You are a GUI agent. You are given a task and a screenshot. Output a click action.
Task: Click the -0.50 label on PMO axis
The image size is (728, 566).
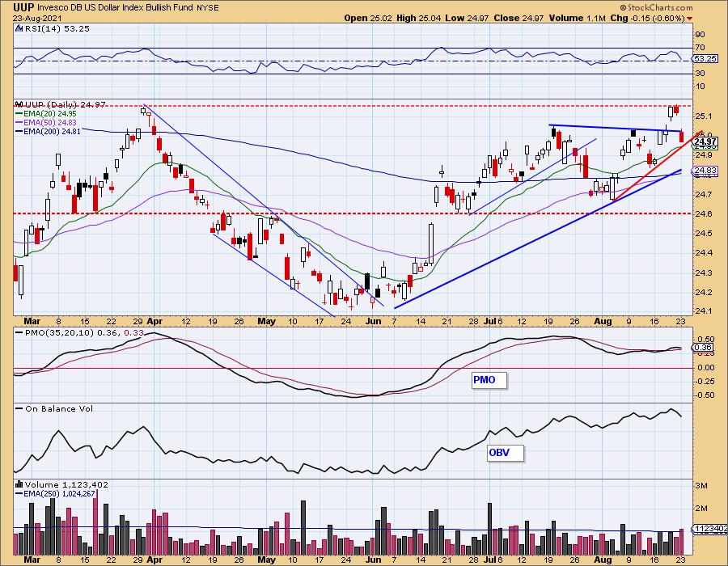coord(705,395)
